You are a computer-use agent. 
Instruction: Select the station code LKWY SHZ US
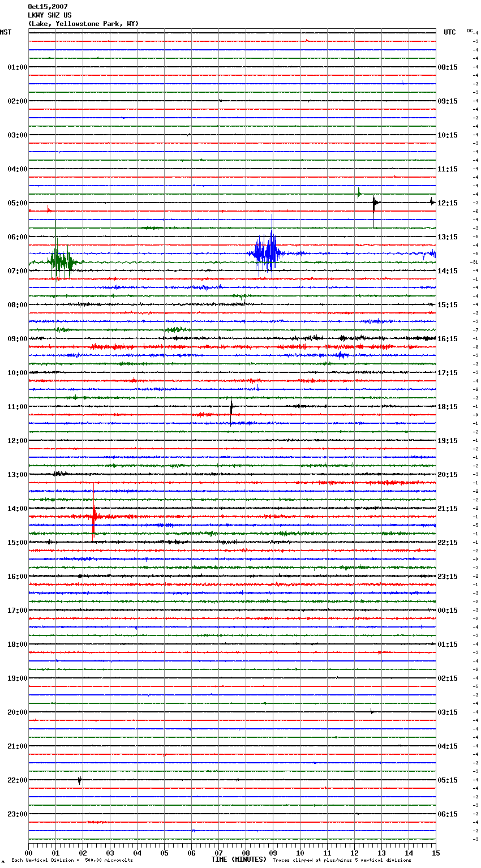click(50, 15)
